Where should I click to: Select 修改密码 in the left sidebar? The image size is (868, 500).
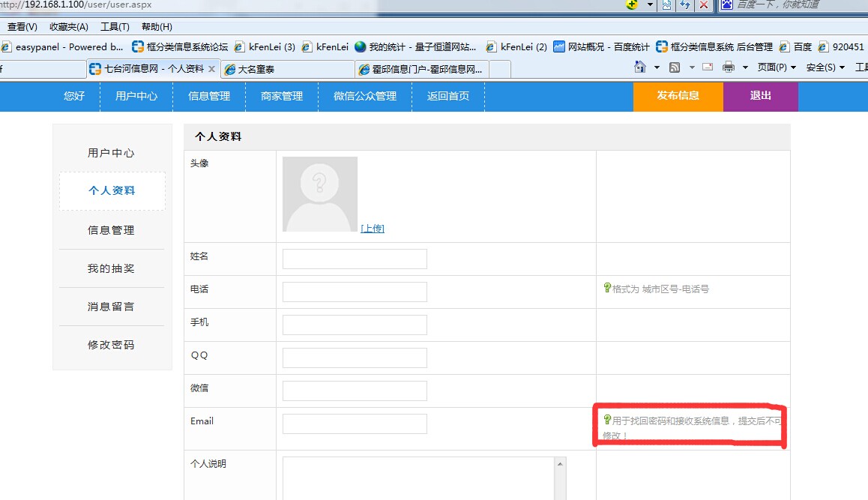[111, 345]
